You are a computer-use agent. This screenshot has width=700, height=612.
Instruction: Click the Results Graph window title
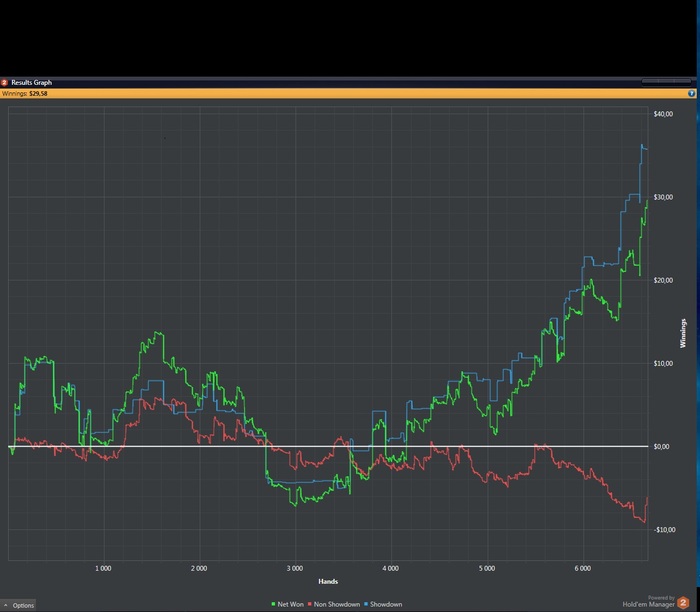pos(31,83)
